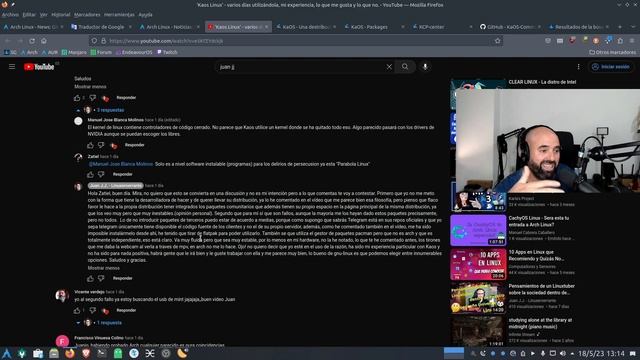Open the Firefox application hamburger menu
640x360 pixels.
(x=632, y=41)
